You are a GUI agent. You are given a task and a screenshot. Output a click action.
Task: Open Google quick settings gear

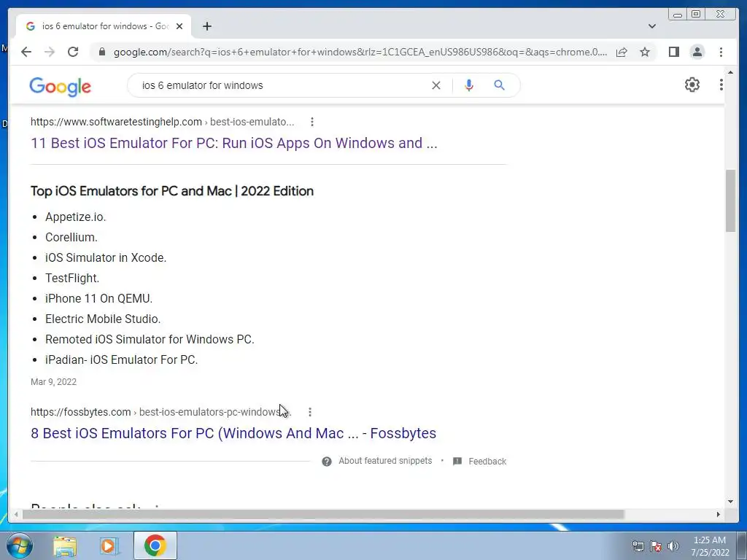pos(692,85)
